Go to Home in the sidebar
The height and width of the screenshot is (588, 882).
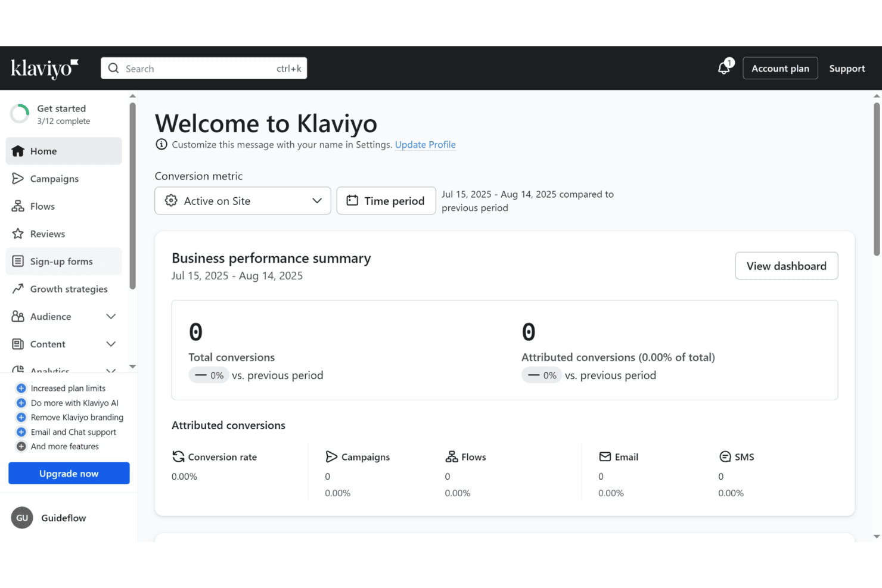64,151
